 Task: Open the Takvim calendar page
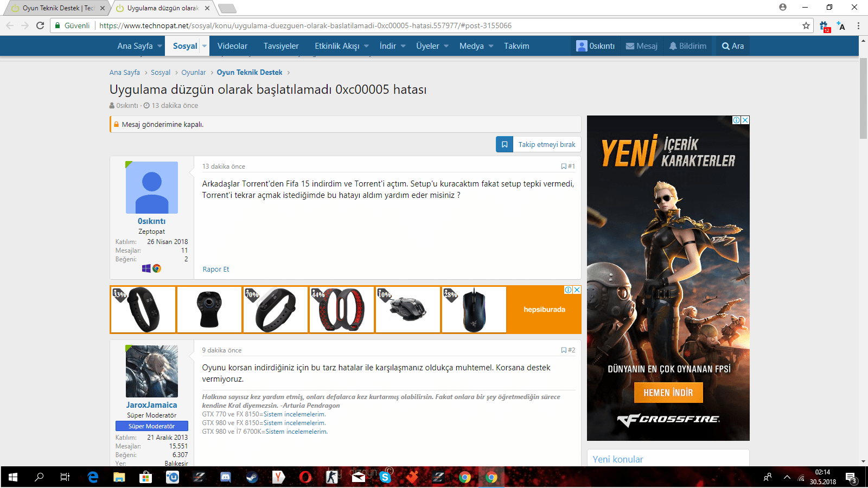point(516,46)
